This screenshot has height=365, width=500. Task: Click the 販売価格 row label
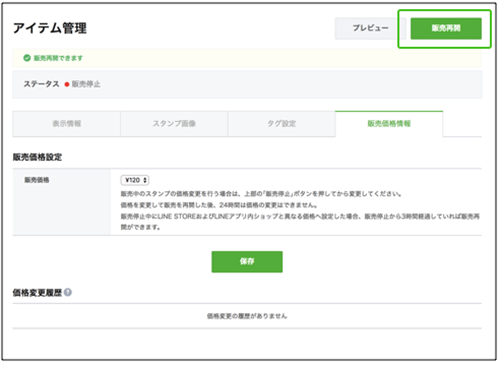[x=37, y=180]
